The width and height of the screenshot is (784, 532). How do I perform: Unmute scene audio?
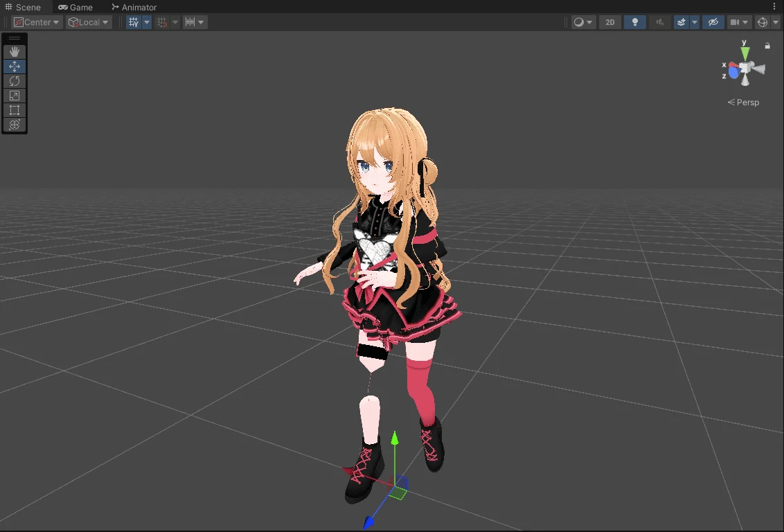pos(659,21)
